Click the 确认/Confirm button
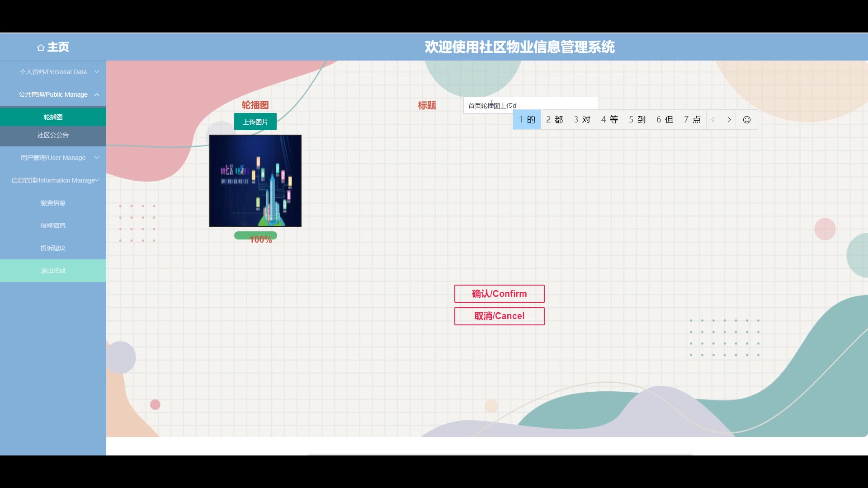868x488 pixels. pos(499,294)
